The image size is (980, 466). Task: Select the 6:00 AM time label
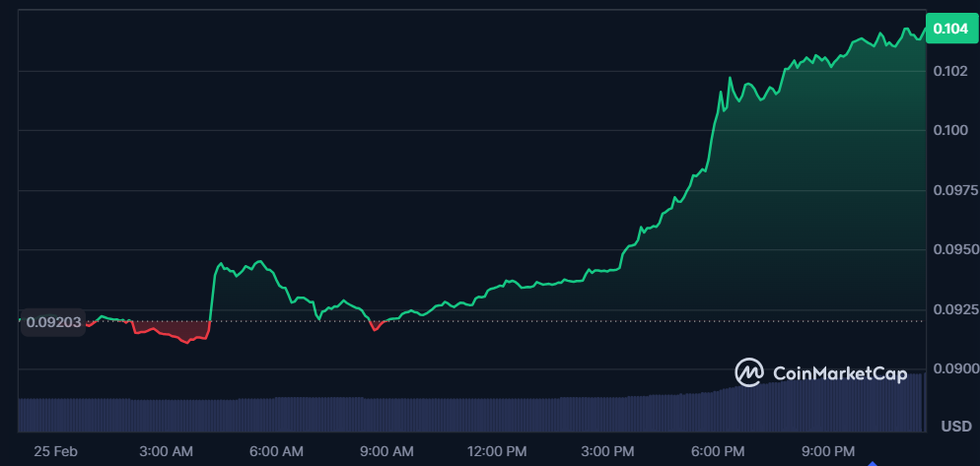[x=276, y=451]
